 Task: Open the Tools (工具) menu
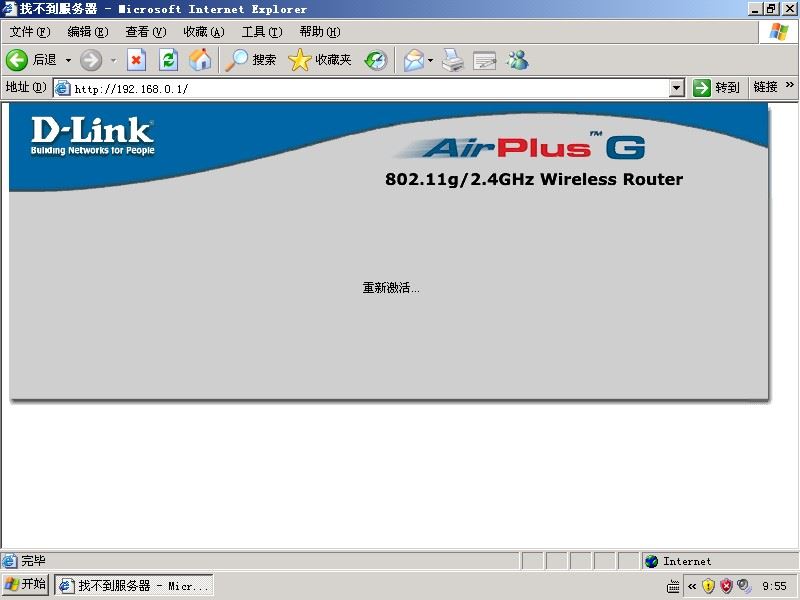pyautogui.click(x=262, y=32)
